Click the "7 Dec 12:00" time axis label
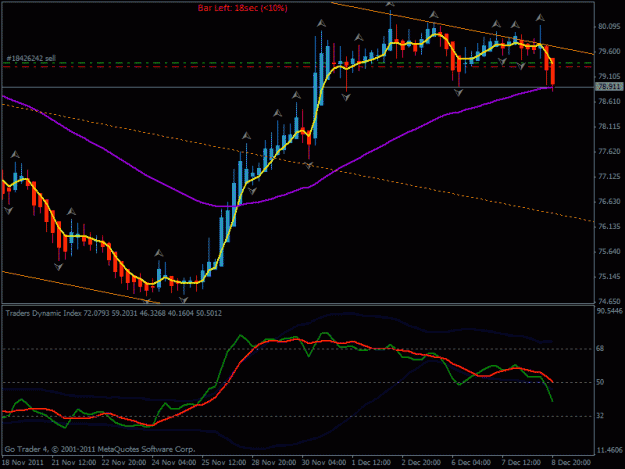This screenshot has height=469, width=625. click(521, 463)
